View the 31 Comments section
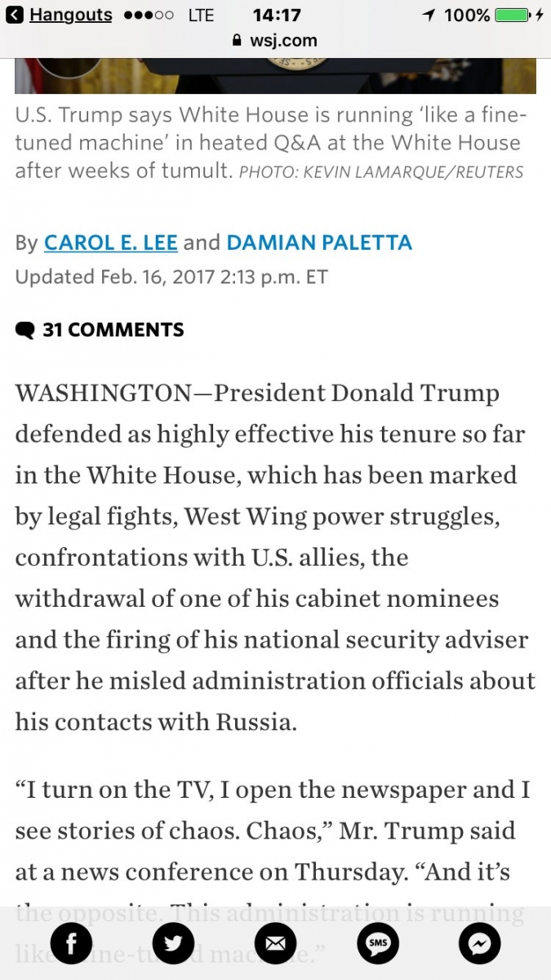Image resolution: width=551 pixels, height=980 pixels. [x=100, y=330]
